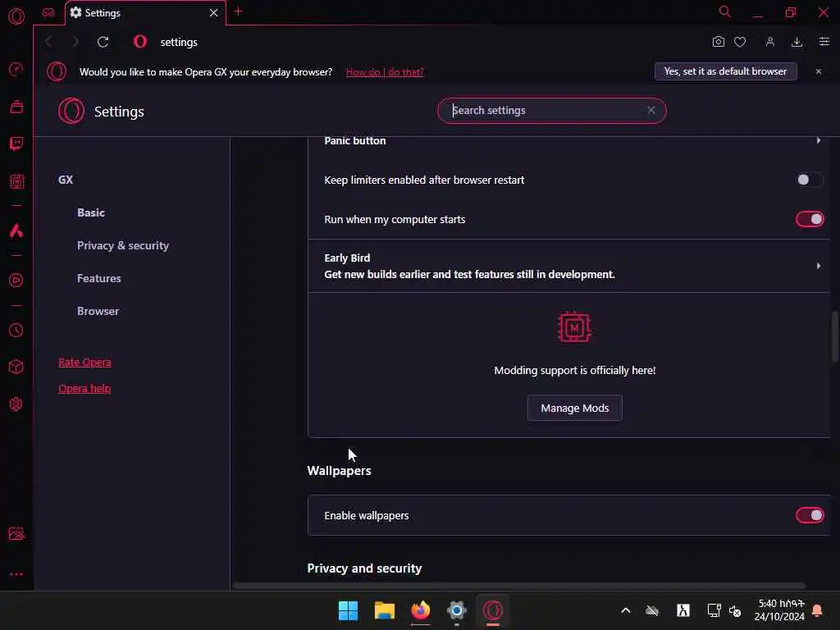Expand the Early Bird section
Image resolution: width=840 pixels, height=630 pixels.
coord(818,266)
